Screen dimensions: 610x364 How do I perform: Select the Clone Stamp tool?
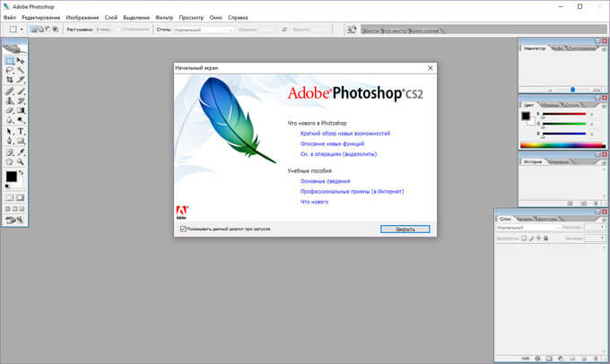click(x=10, y=100)
